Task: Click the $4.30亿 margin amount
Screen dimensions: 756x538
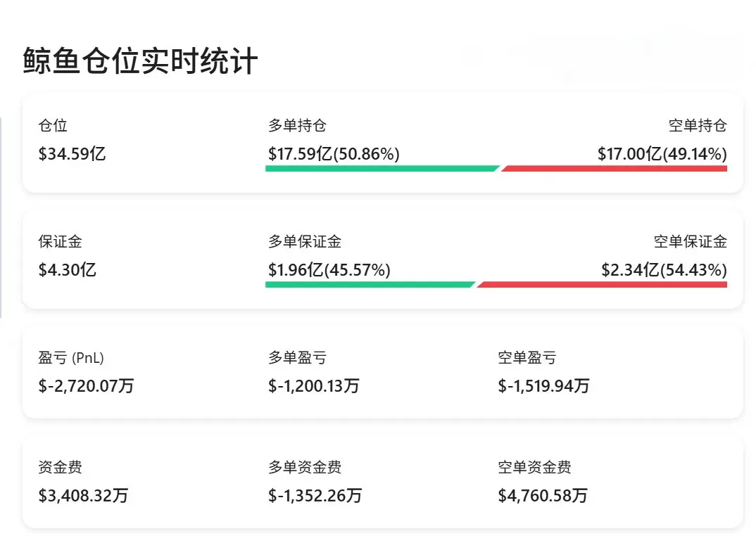Action: [67, 269]
